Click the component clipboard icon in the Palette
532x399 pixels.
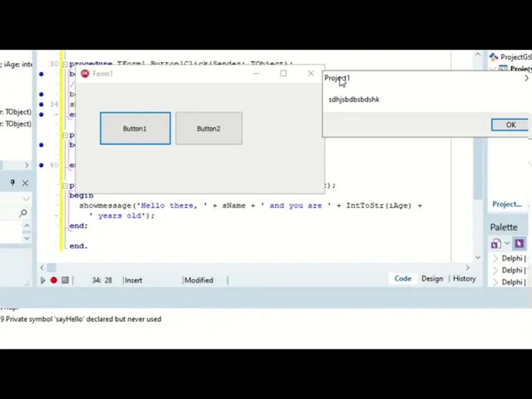pos(496,244)
